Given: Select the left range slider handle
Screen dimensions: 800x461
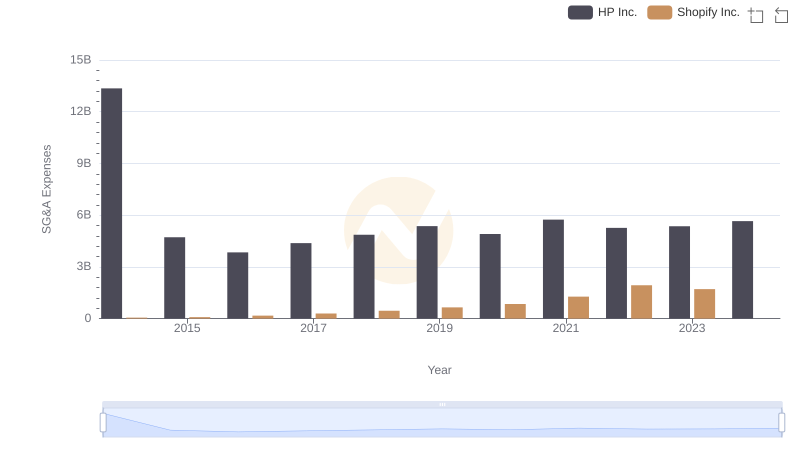Looking at the screenshot, I should (x=103, y=423).
